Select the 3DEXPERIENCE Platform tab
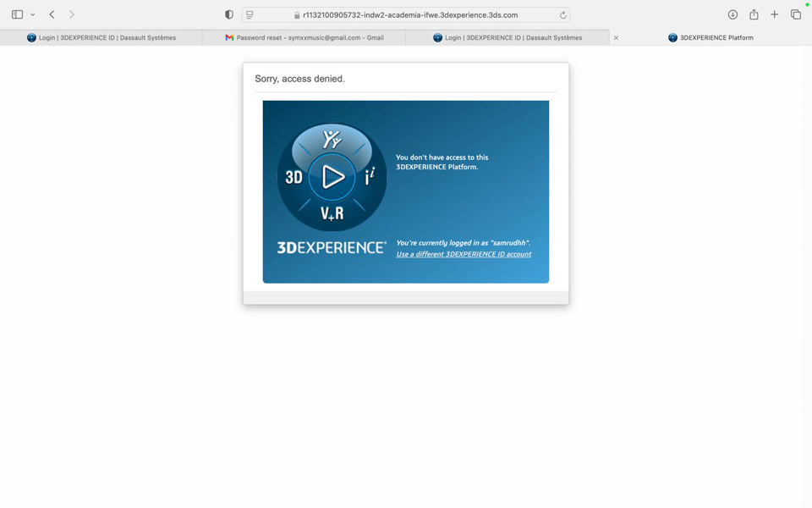 (710, 37)
